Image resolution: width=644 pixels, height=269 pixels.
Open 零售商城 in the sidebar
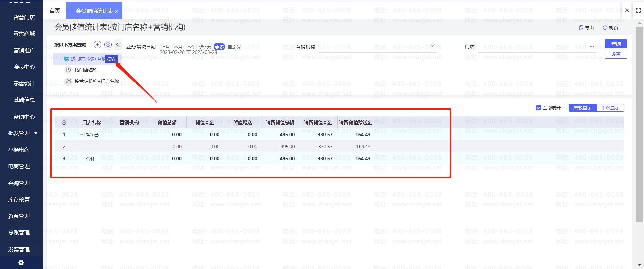click(x=24, y=34)
